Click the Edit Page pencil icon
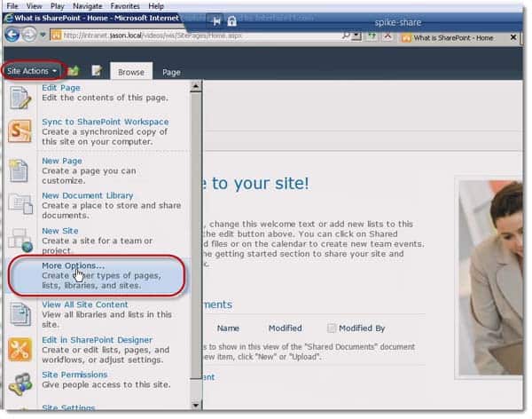 pos(20,97)
